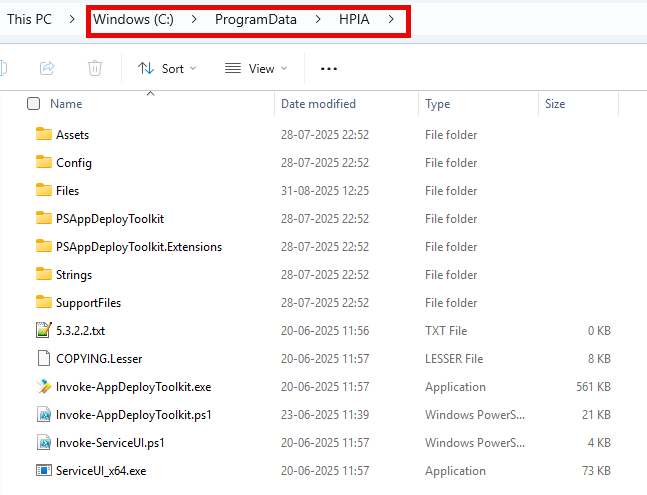This screenshot has height=495, width=647.
Task: Open the Sort dropdown menu
Action: tap(167, 68)
